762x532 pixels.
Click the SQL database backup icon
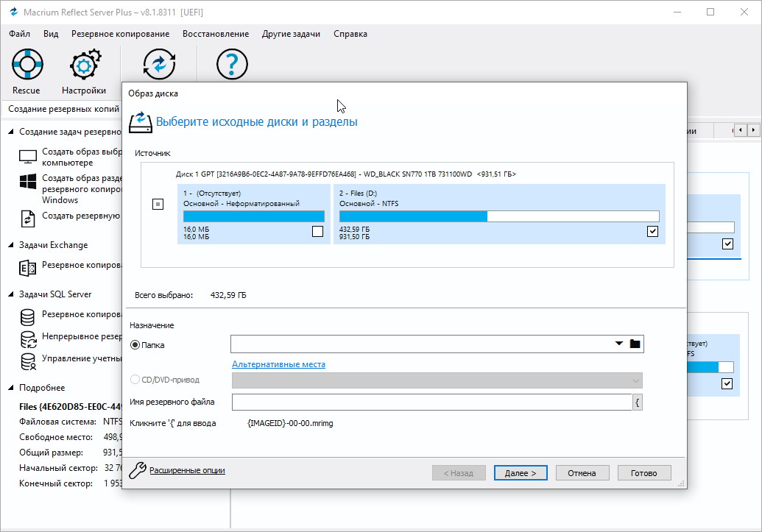pos(27,316)
